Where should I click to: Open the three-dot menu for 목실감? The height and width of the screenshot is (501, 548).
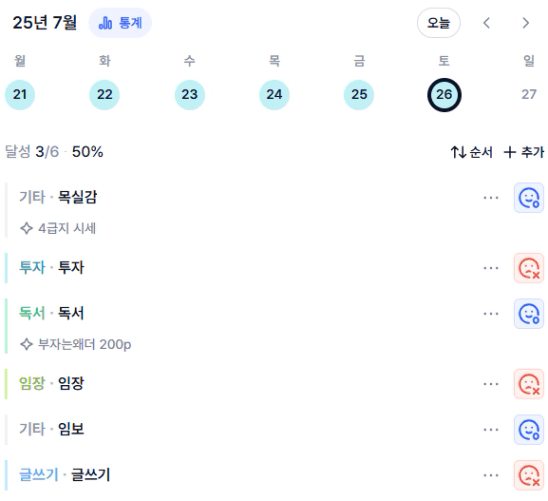[491, 198]
